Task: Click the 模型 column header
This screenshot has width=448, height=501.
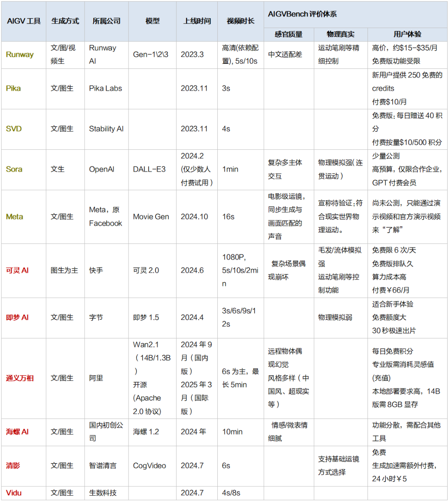Action: point(152,21)
